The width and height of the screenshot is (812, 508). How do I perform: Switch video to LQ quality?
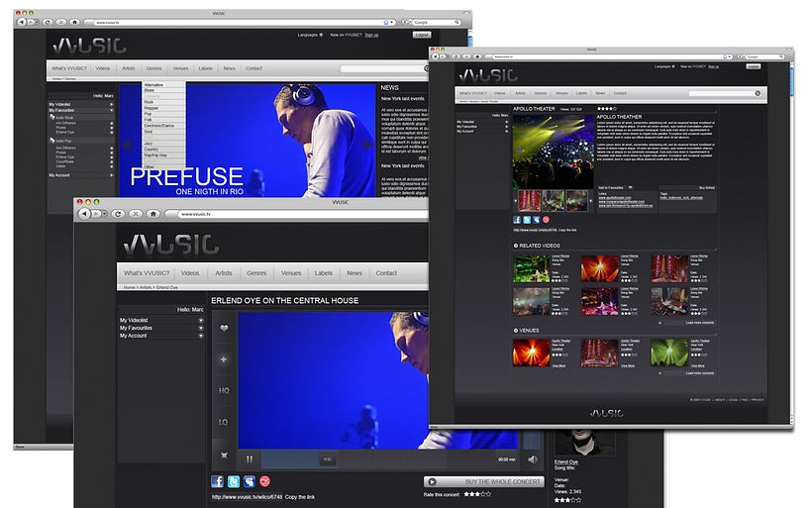223,422
